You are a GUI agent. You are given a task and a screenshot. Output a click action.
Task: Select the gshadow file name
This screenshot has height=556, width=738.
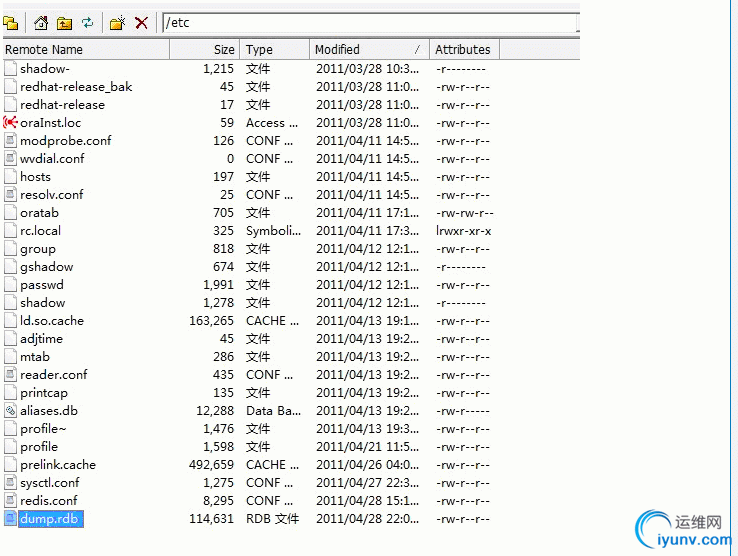(x=47, y=267)
